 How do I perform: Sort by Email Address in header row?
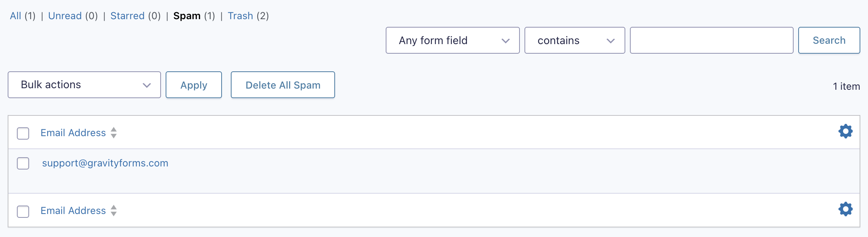(x=74, y=133)
